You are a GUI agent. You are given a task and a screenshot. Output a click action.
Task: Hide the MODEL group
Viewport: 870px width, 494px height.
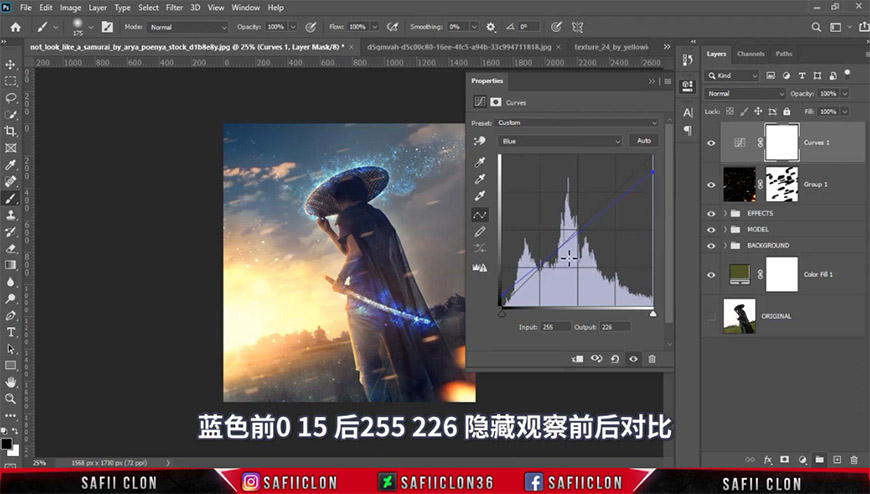pos(711,229)
